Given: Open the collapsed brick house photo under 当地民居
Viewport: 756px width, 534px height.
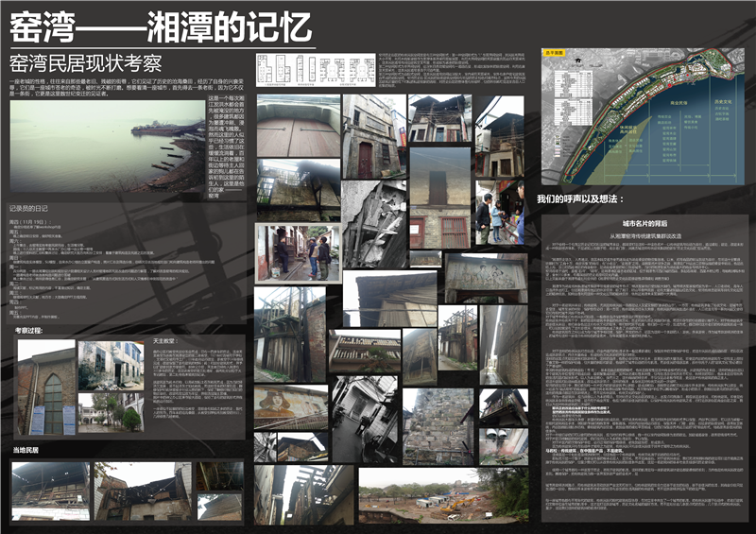Looking at the screenshot, I should tap(143, 491).
